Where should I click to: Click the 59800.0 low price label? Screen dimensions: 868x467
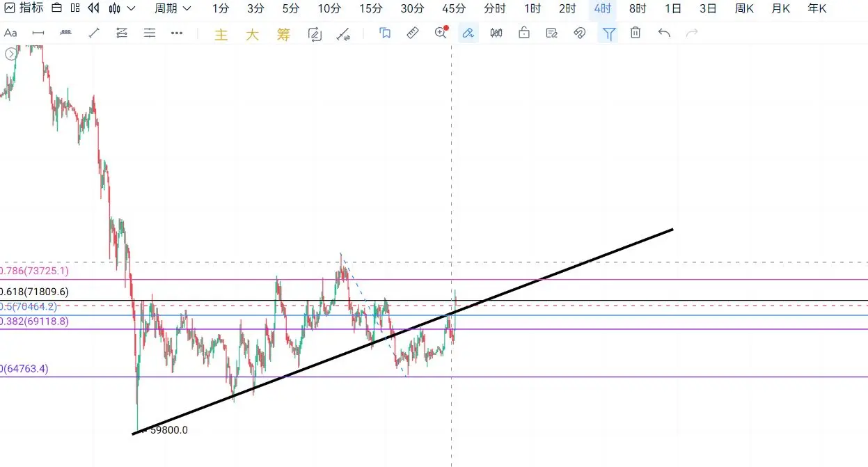coord(168,430)
